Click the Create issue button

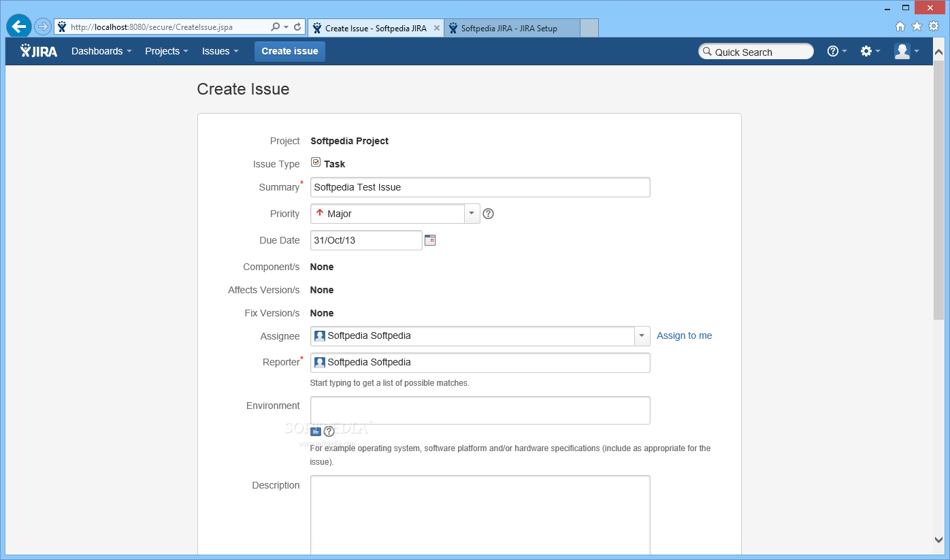click(290, 51)
